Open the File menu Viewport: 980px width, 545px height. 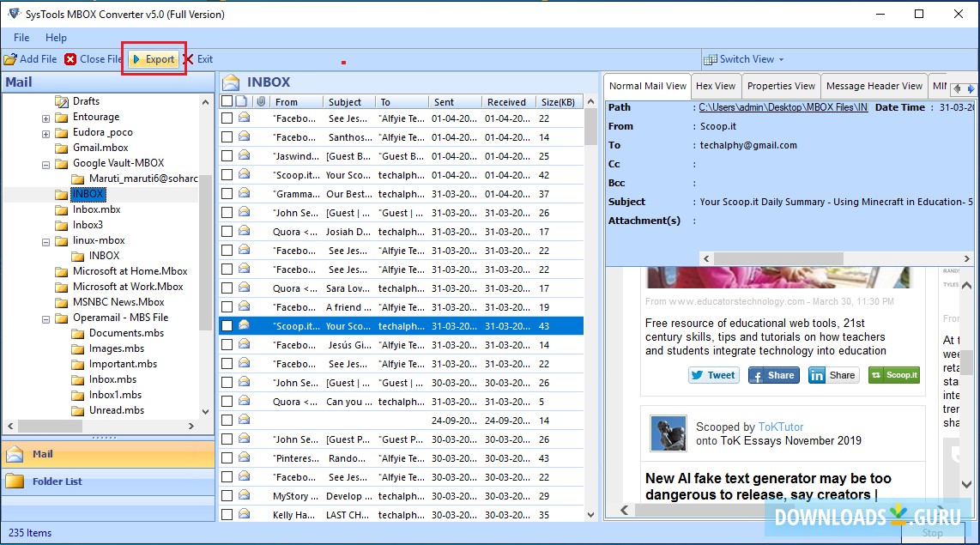21,38
